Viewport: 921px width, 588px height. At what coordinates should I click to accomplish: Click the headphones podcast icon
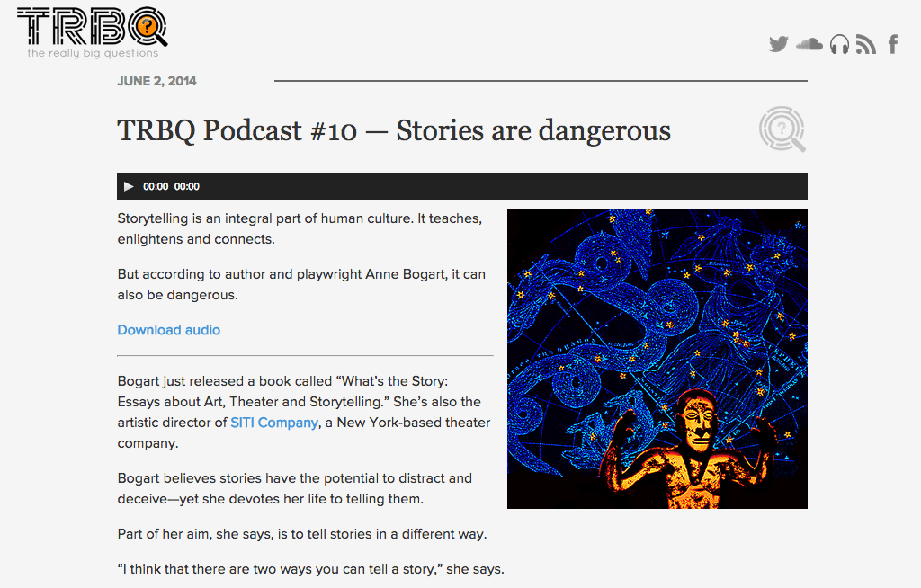(x=839, y=45)
